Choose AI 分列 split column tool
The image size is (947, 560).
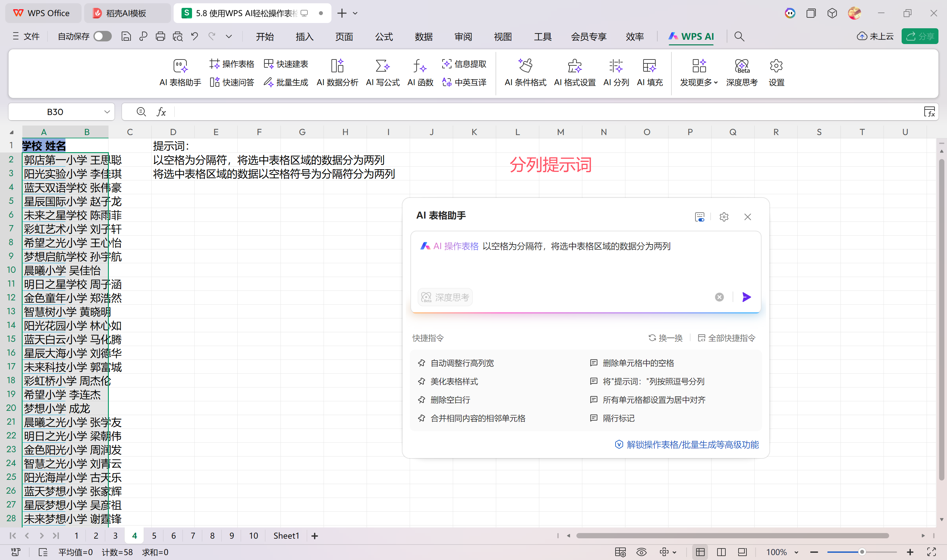tap(616, 73)
